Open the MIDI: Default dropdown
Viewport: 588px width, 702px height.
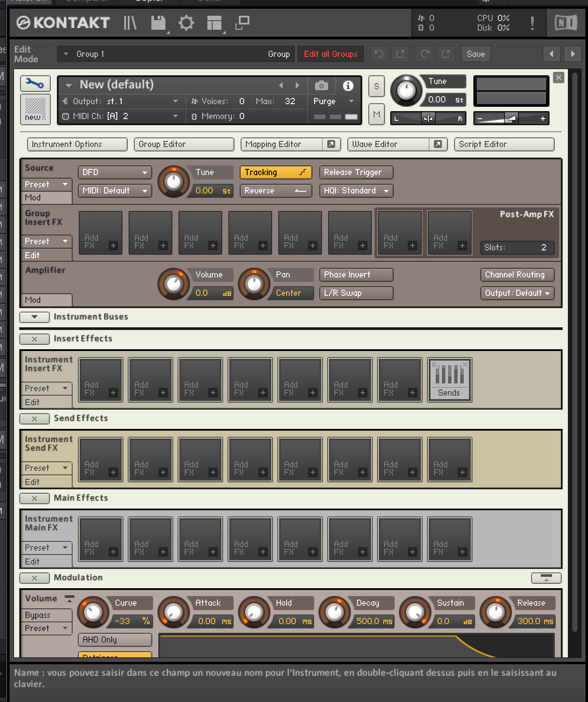point(115,191)
